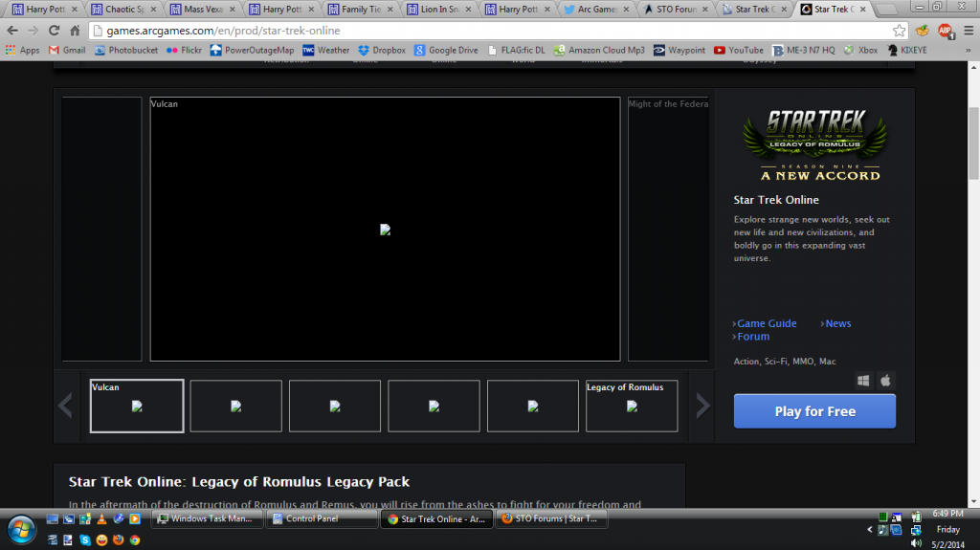Close the STO Forum tab
Screen dimensions: 980x550
pyautogui.click(x=705, y=10)
